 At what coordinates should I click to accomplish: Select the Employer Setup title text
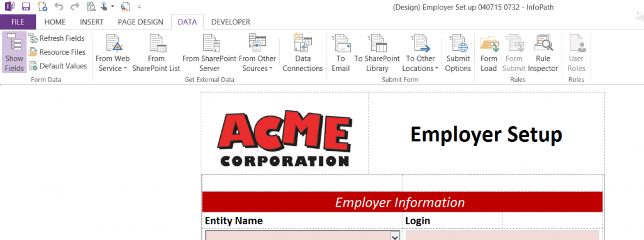pos(486,134)
